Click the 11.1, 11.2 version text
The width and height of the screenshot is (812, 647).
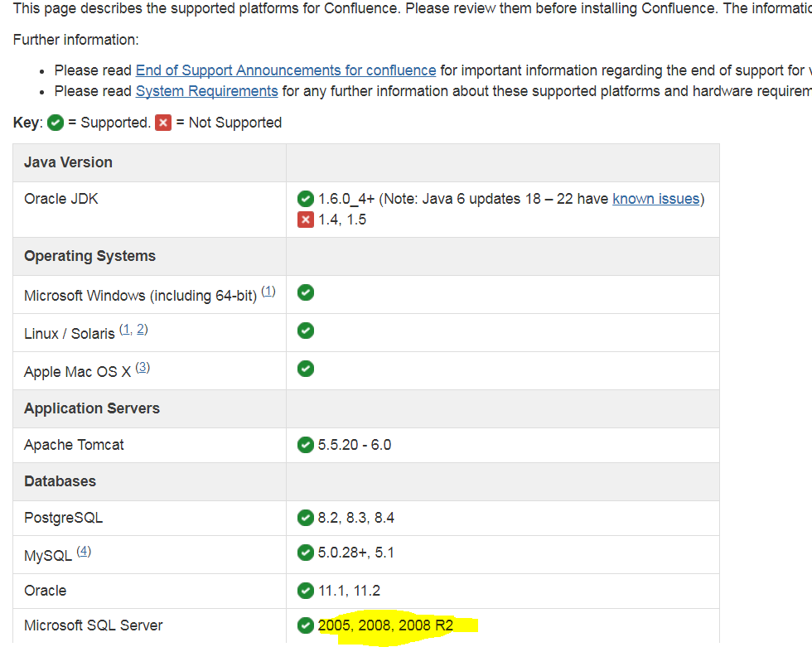349,591
